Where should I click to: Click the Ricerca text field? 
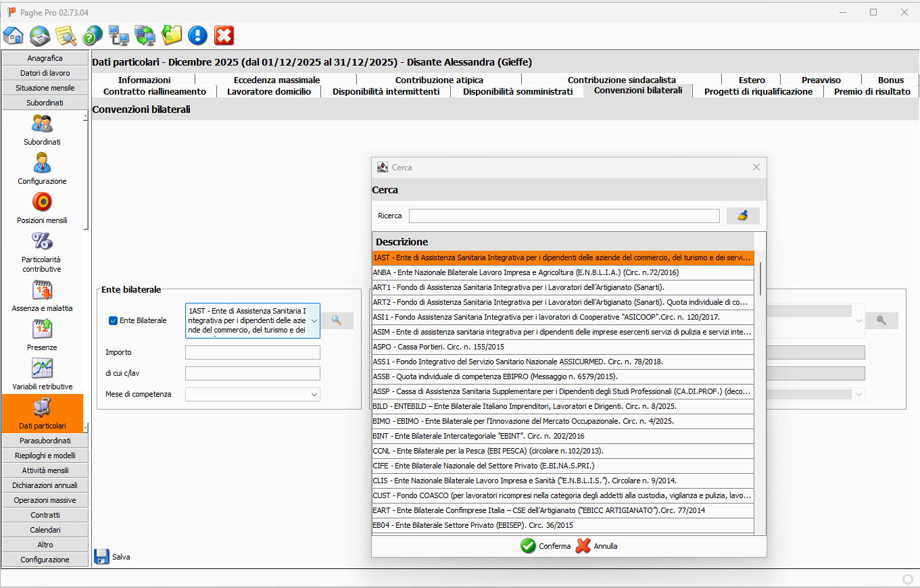[564, 216]
